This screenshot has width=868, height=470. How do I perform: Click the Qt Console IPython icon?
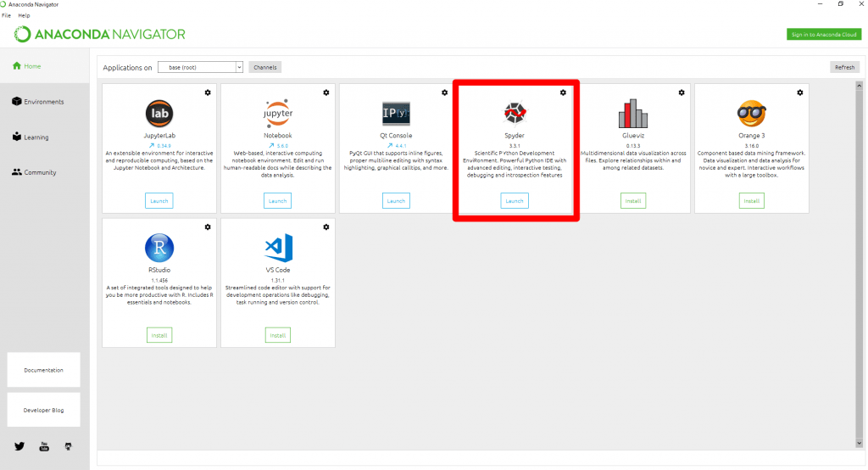click(x=397, y=114)
